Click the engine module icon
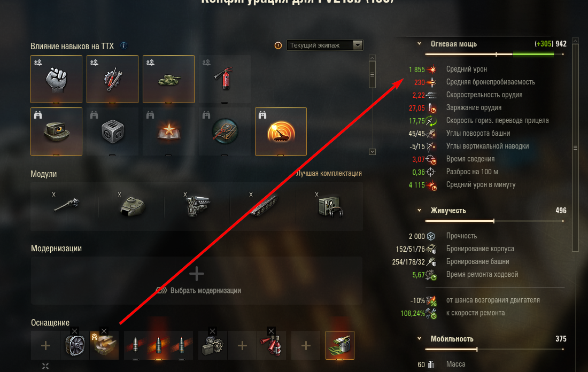 (x=198, y=206)
